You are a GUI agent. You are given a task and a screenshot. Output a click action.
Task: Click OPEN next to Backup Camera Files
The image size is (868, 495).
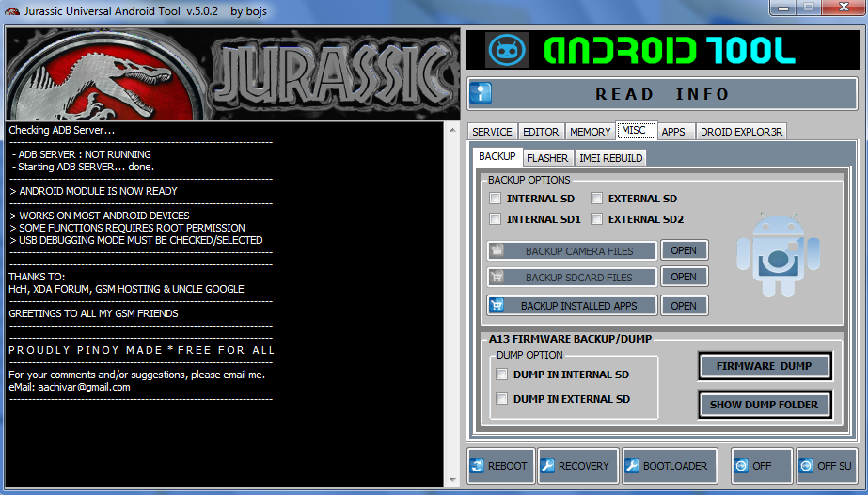(685, 250)
